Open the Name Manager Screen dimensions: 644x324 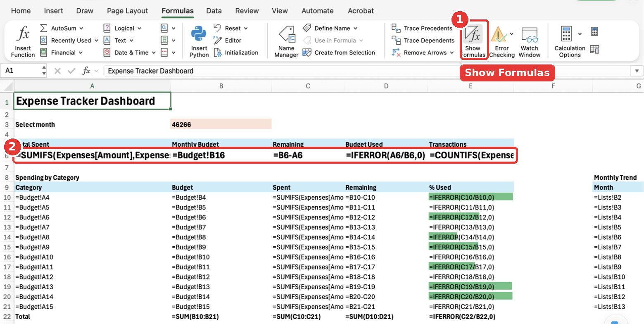286,41
